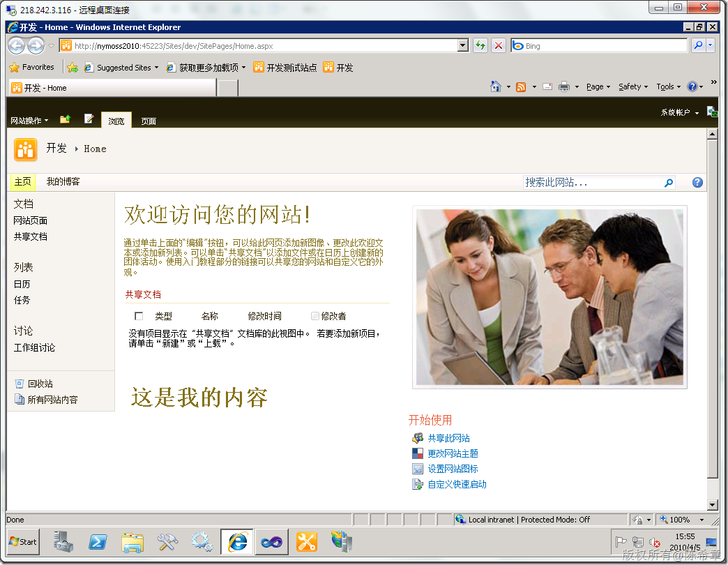728x565 pixels.
Task: Open the 系统帐户 user menu
Action: pyautogui.click(x=680, y=112)
